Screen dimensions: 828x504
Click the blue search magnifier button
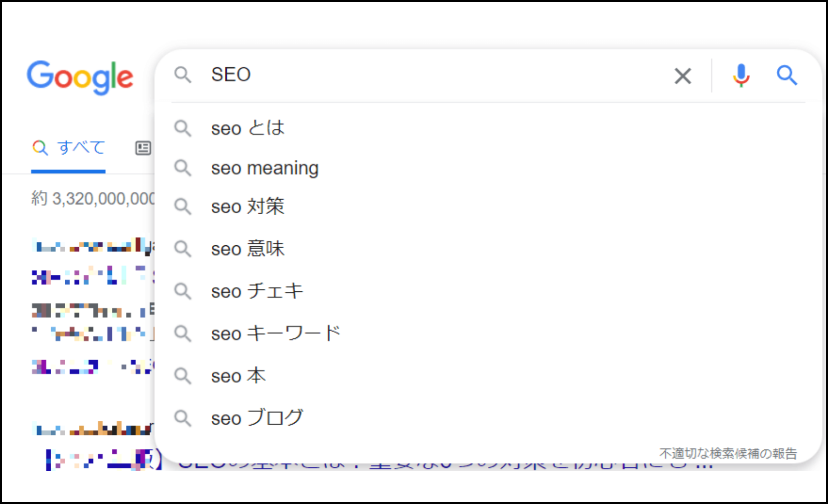787,75
